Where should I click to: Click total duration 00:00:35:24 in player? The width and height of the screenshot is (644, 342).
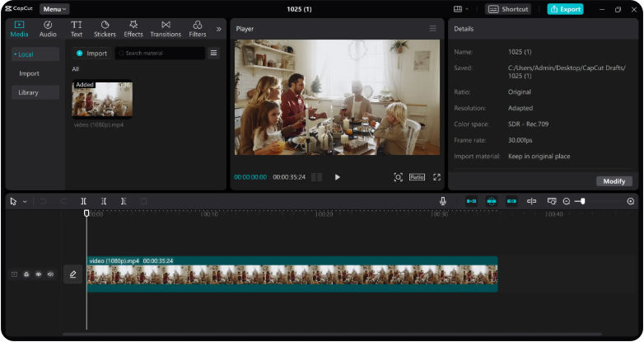click(x=289, y=177)
